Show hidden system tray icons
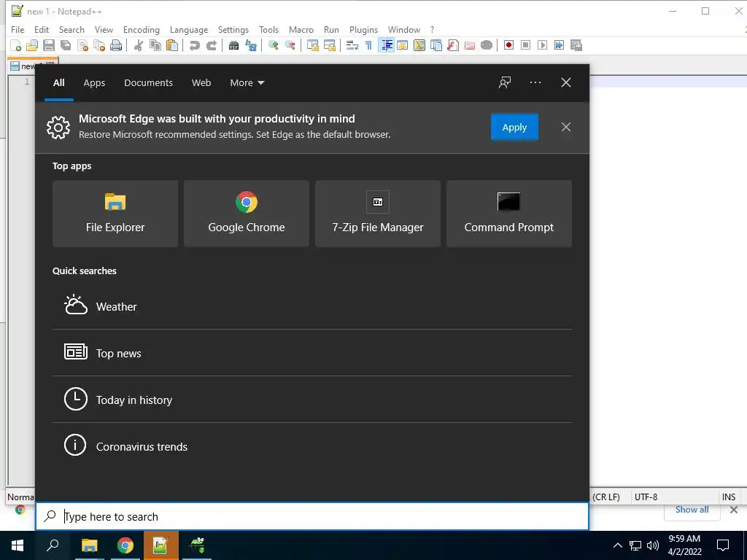Screen dimensions: 747x560 pyautogui.click(x=617, y=545)
